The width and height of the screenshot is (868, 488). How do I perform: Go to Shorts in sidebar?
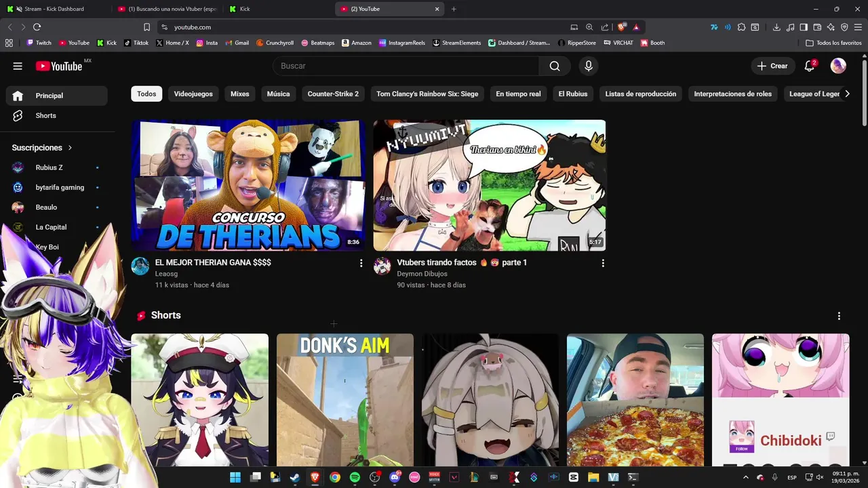click(x=57, y=116)
